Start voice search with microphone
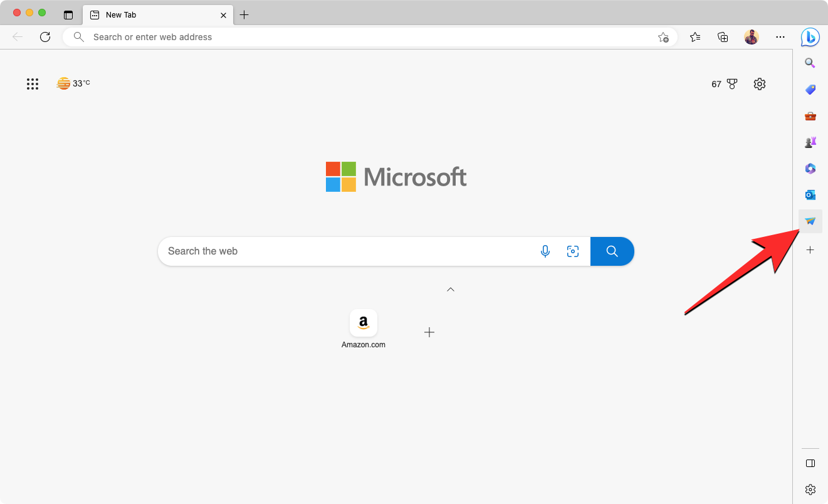 (x=545, y=251)
